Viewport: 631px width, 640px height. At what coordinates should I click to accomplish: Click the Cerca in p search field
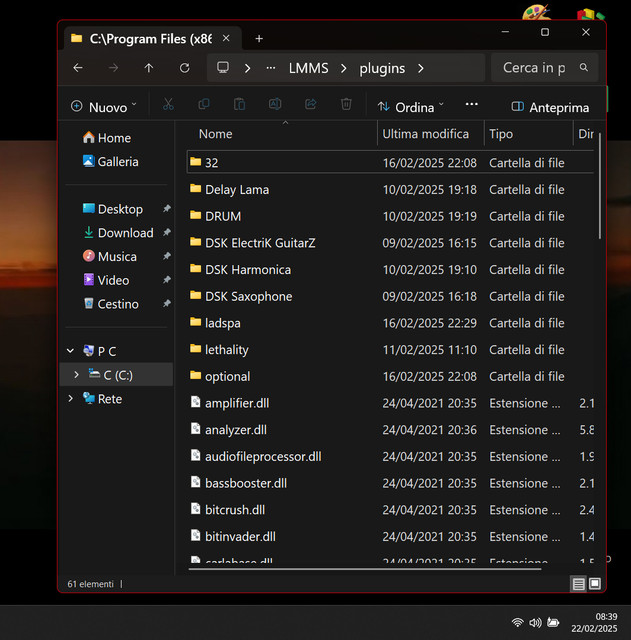click(x=545, y=67)
